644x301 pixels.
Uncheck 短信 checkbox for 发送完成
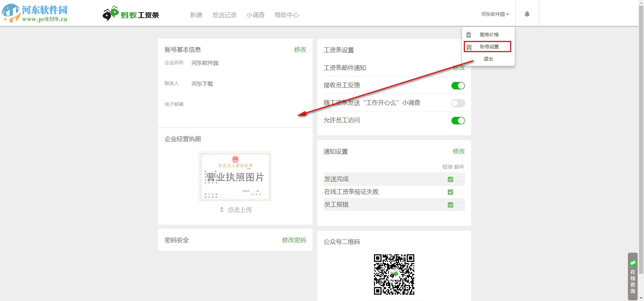tap(450, 179)
